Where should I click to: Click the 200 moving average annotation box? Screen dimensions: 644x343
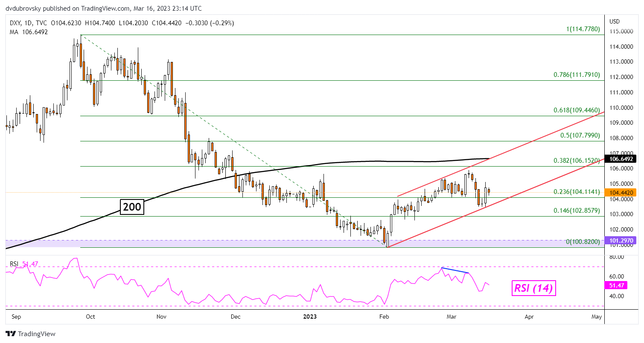(131, 207)
